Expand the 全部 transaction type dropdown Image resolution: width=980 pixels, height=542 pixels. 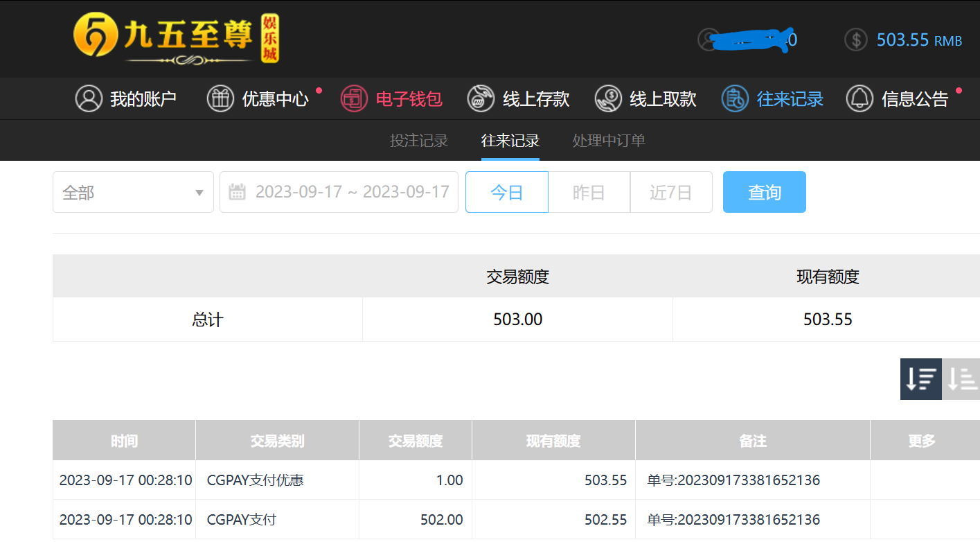click(x=133, y=192)
